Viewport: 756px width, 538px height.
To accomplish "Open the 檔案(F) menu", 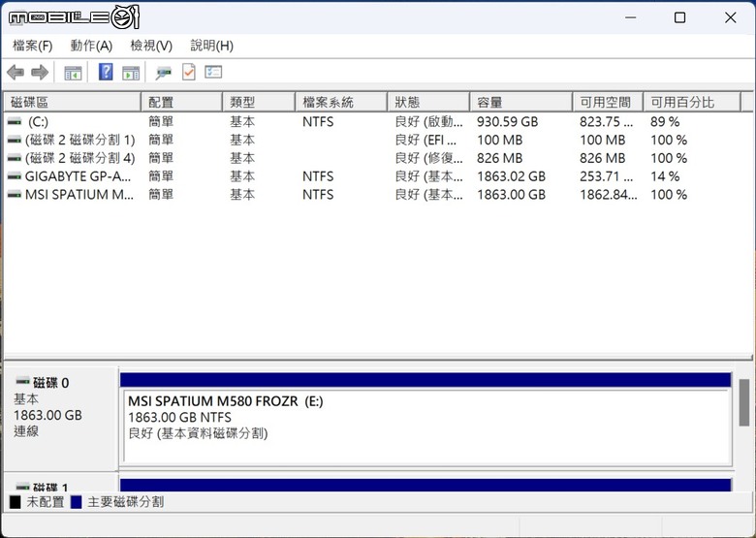I will 32,46.
